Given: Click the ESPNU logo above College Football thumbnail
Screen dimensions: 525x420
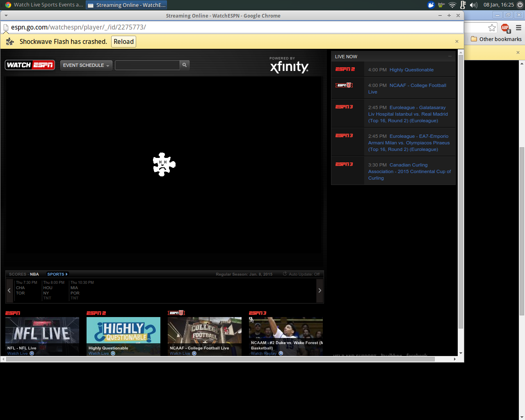Looking at the screenshot, I should tap(176, 313).
